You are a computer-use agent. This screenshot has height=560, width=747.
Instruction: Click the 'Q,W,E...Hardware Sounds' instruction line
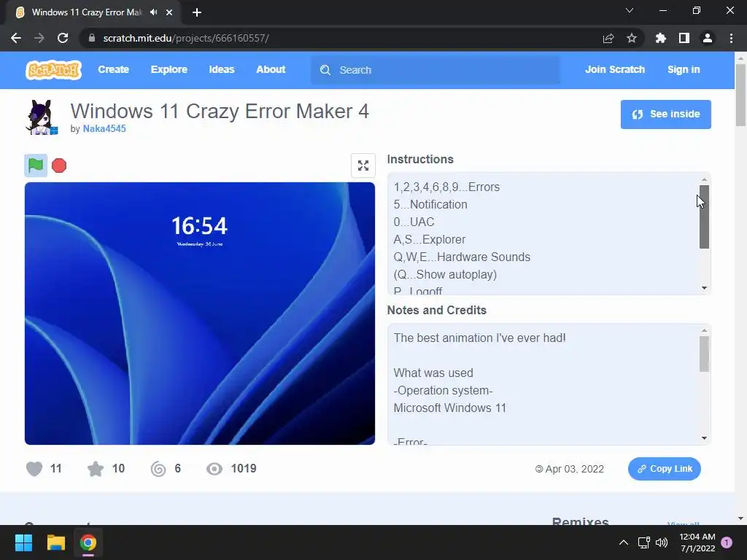point(462,257)
